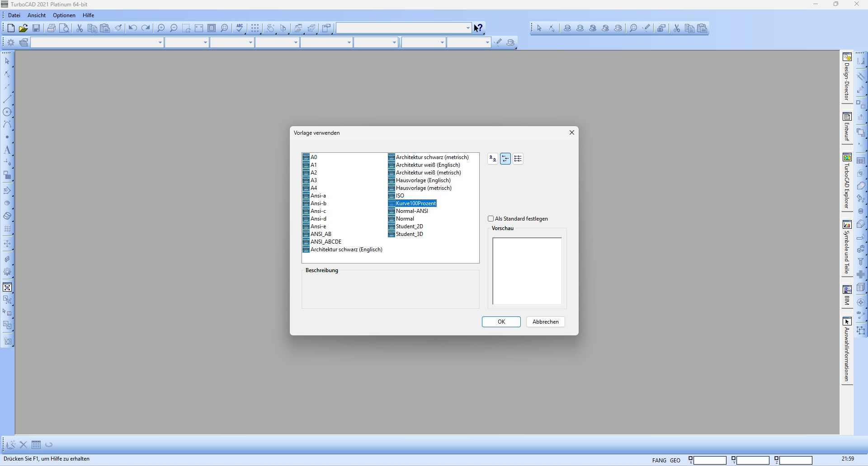Select the Kurve100Prozent template
The height and width of the screenshot is (466, 868).
coord(412,203)
